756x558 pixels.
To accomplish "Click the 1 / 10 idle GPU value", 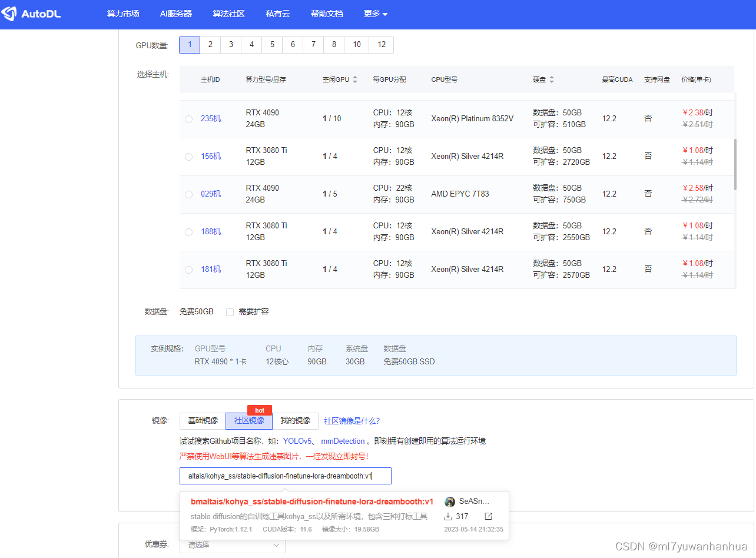I will pyautogui.click(x=331, y=119).
